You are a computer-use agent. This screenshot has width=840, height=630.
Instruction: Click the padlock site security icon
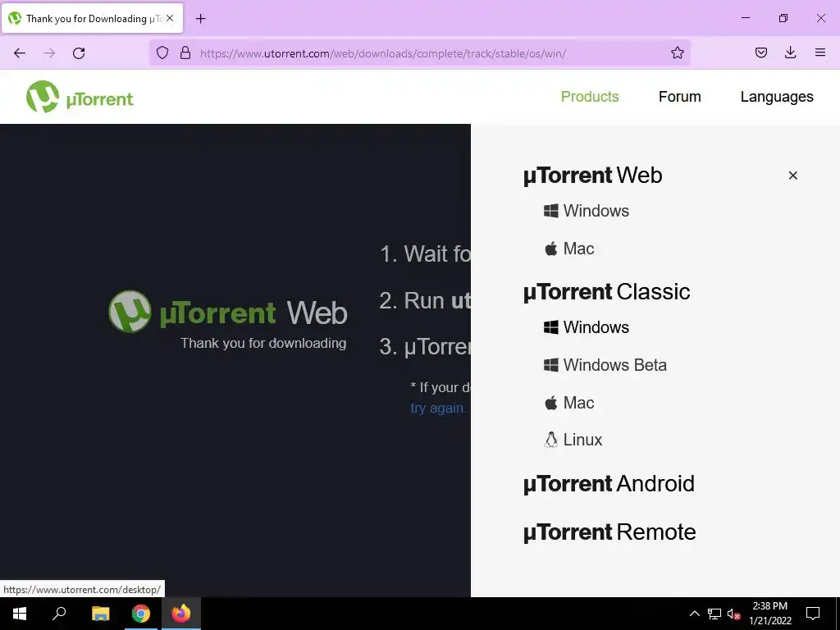(185, 52)
